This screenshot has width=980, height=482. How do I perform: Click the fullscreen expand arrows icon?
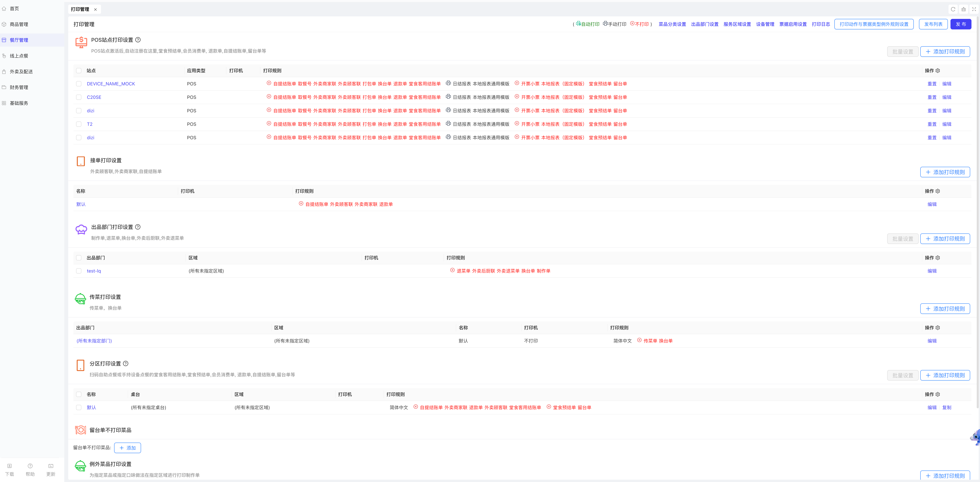click(x=974, y=9)
